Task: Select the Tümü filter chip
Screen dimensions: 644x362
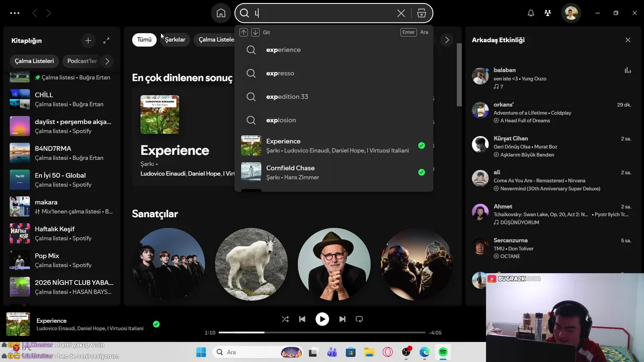Action: click(x=144, y=40)
